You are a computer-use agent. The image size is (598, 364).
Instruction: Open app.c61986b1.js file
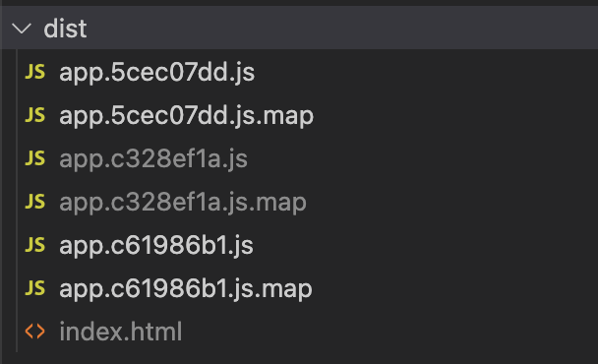156,245
